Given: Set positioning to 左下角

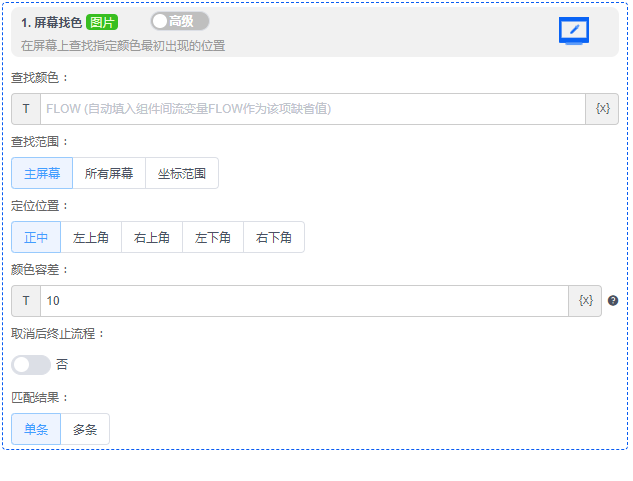Looking at the screenshot, I should [x=213, y=237].
